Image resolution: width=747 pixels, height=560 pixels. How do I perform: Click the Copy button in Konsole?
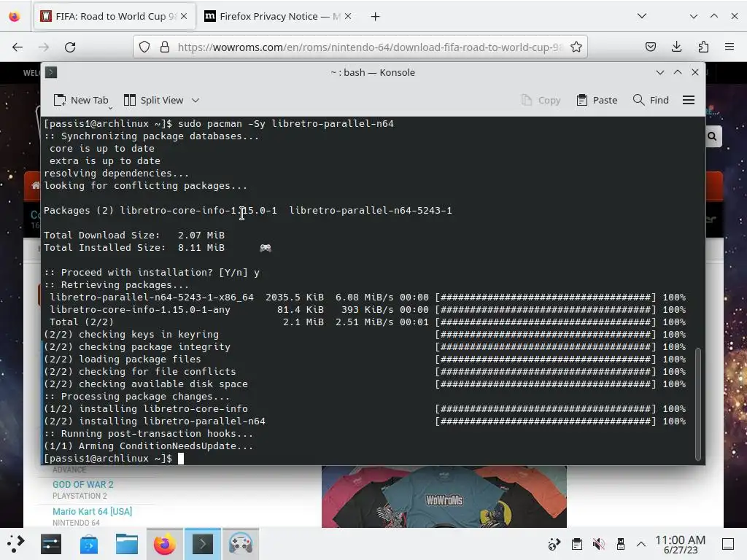click(x=541, y=100)
